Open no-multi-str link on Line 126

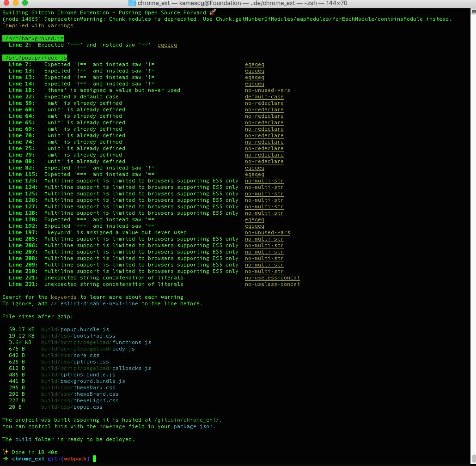click(x=264, y=200)
